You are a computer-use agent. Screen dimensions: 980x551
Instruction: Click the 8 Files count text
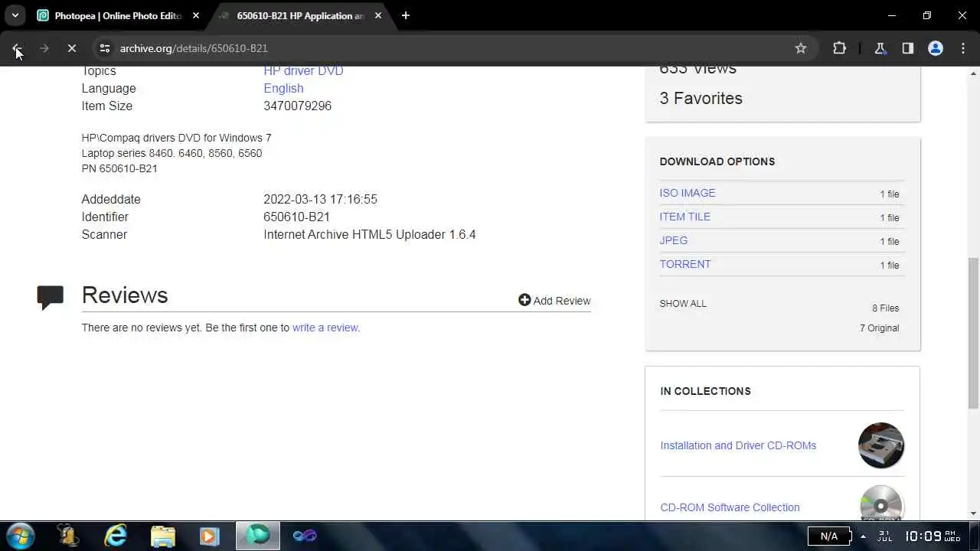(x=885, y=308)
